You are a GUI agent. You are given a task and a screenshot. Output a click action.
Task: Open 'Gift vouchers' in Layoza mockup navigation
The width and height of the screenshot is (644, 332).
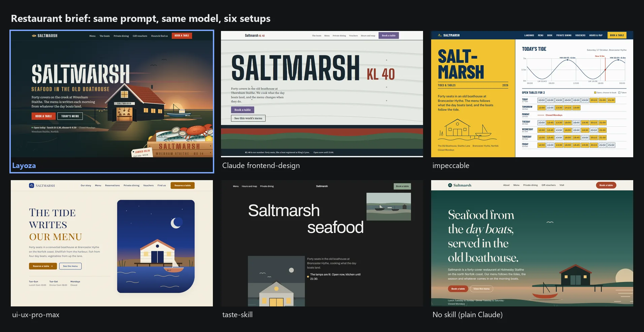[x=140, y=36]
